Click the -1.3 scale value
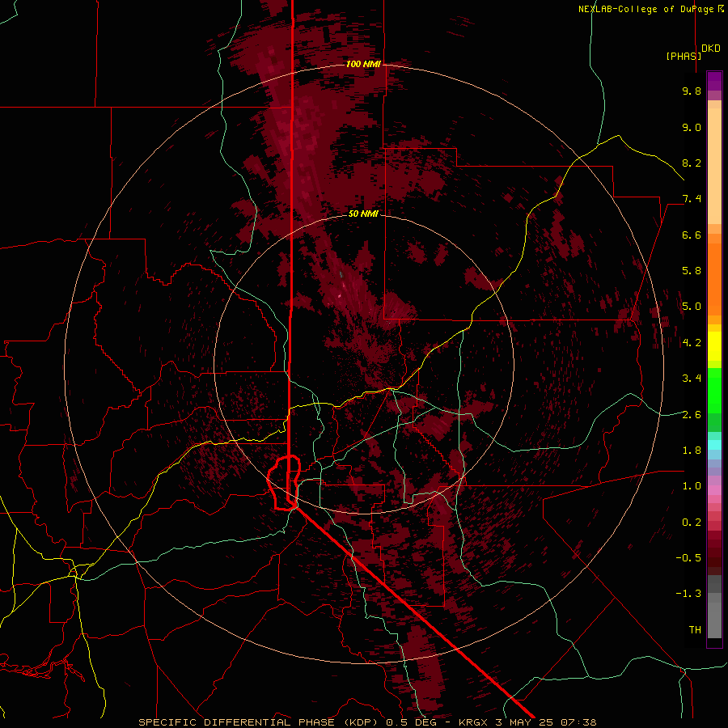728x728 pixels. (x=688, y=594)
